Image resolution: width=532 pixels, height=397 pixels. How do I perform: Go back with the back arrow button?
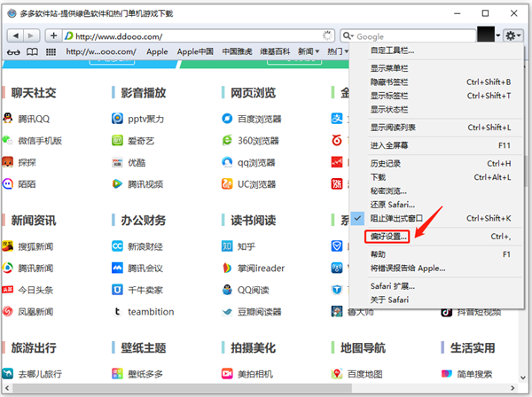pyautogui.click(x=16, y=35)
